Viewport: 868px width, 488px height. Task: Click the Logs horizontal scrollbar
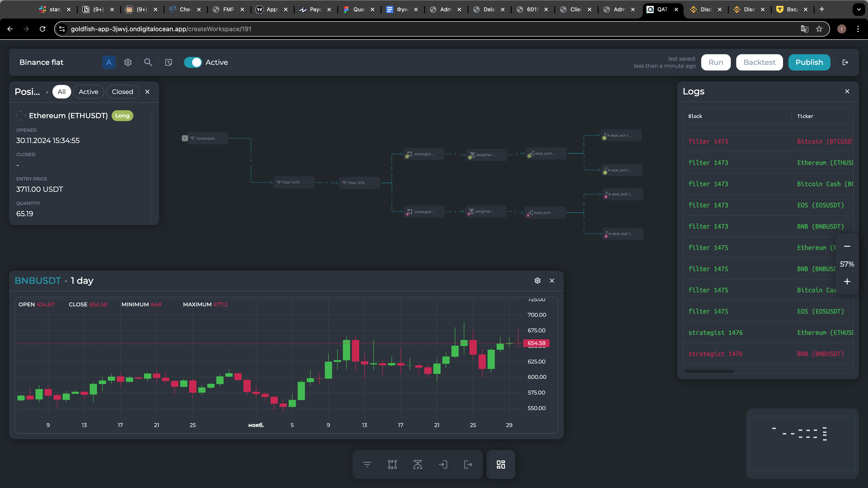pos(709,371)
